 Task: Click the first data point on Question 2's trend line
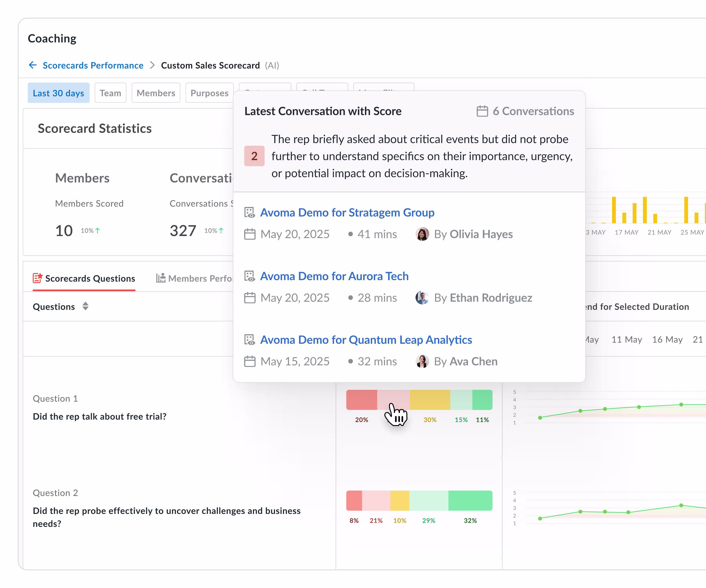pos(540,518)
